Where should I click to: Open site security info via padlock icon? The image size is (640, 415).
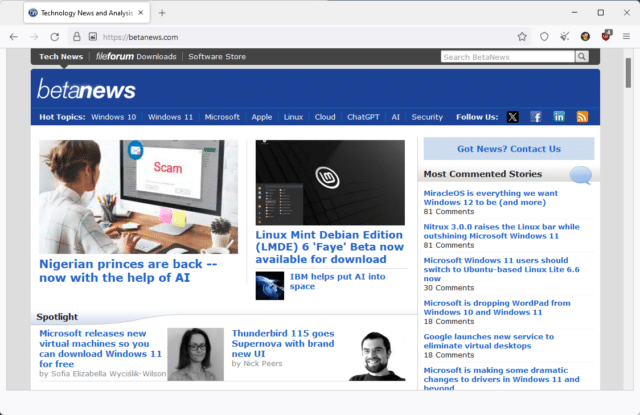[x=76, y=37]
